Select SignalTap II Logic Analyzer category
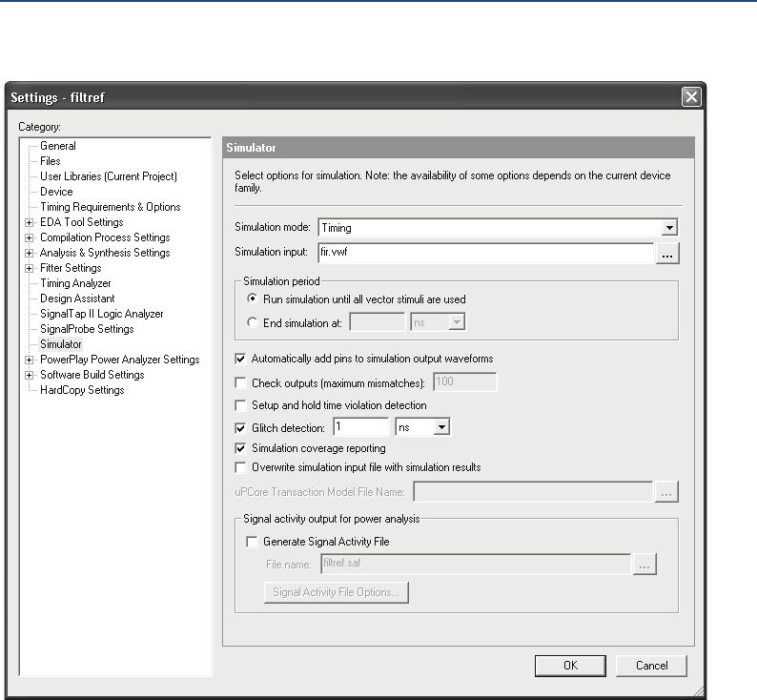 click(x=101, y=314)
